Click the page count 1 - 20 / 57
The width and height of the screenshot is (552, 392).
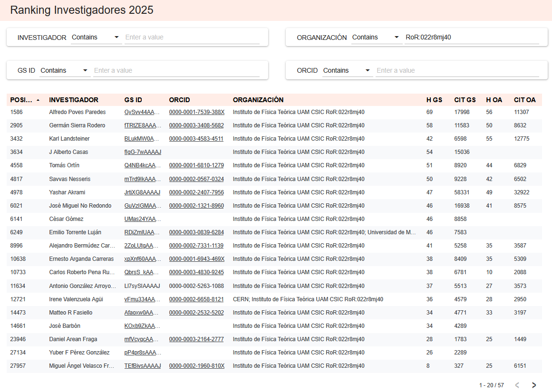(x=492, y=385)
